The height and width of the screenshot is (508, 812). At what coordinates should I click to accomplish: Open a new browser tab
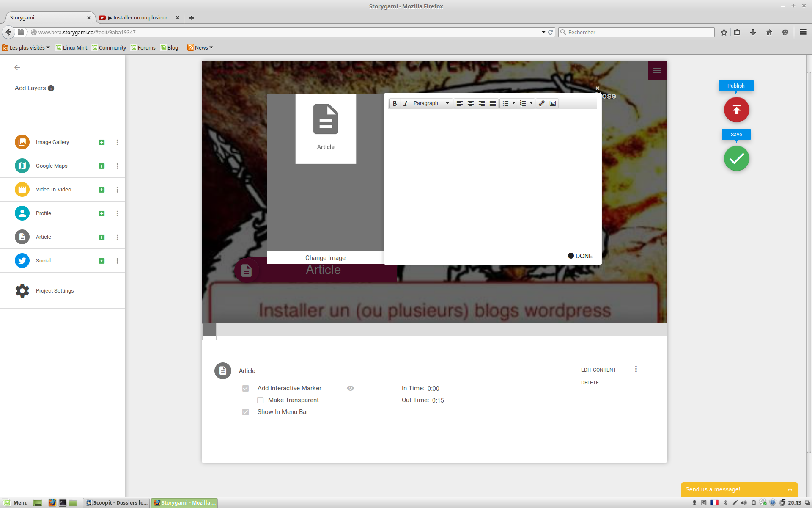pos(192,18)
